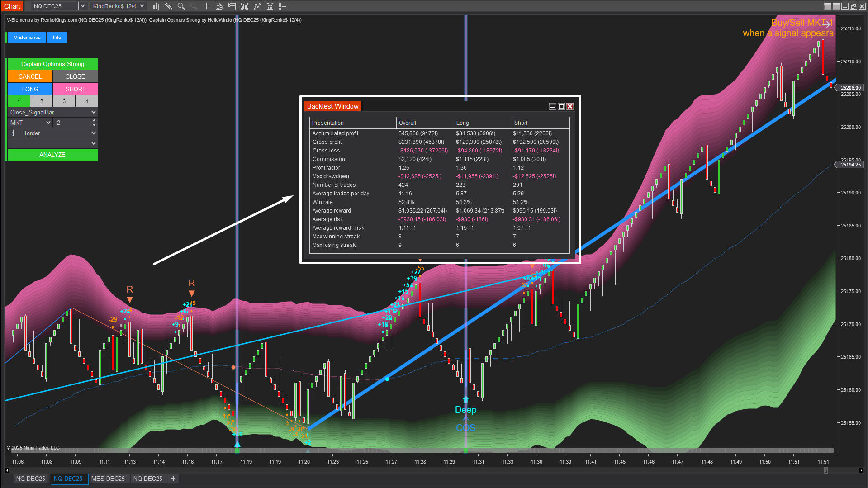Screen dimensions: 868x488
Task: Add a new chart tab
Action: point(173,479)
